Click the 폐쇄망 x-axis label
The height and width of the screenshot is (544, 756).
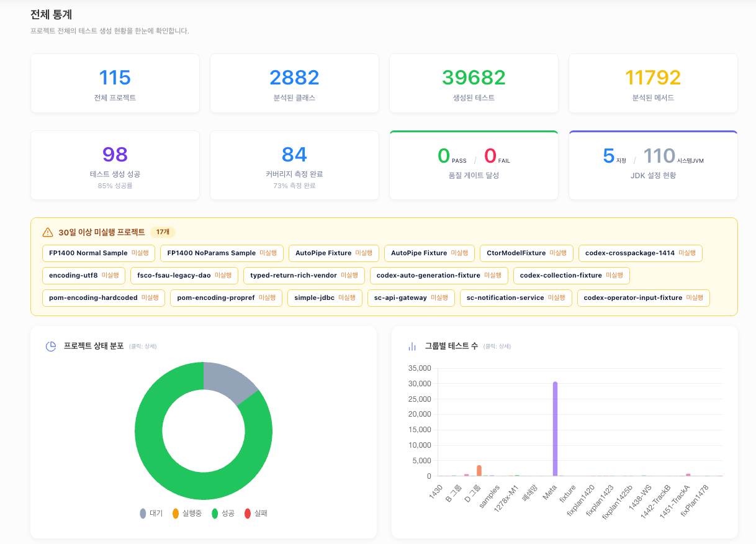[x=531, y=492]
